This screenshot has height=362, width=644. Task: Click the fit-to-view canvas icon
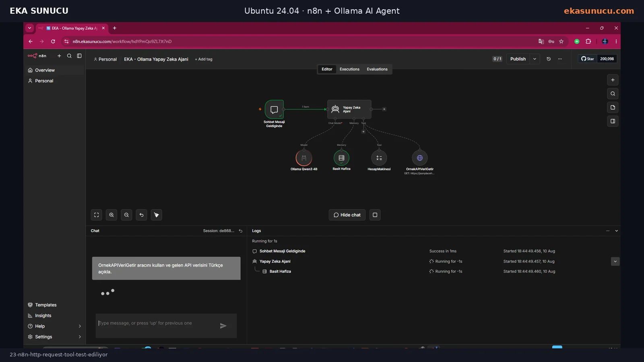[x=97, y=215]
